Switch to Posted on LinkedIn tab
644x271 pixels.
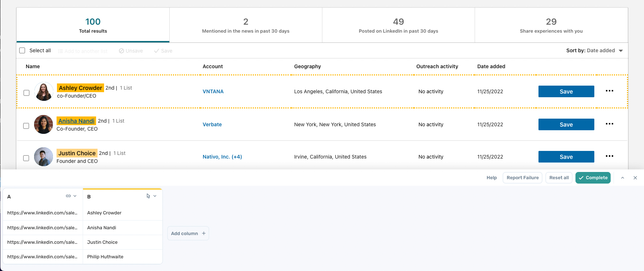point(398,25)
